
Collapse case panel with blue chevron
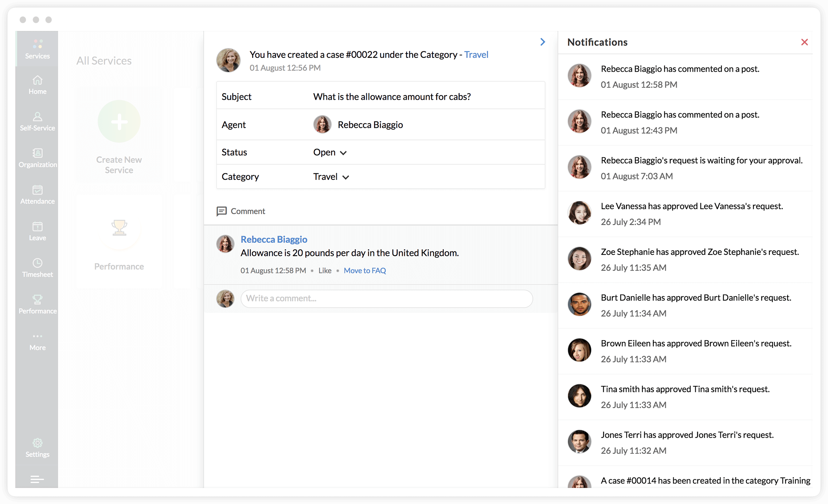point(543,42)
